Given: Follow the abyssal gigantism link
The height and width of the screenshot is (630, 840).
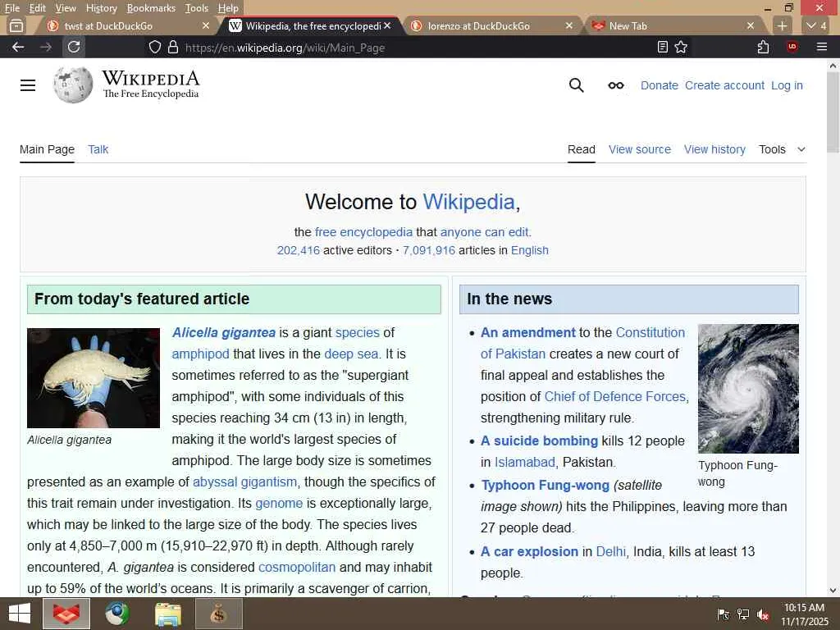Looking at the screenshot, I should (244, 482).
